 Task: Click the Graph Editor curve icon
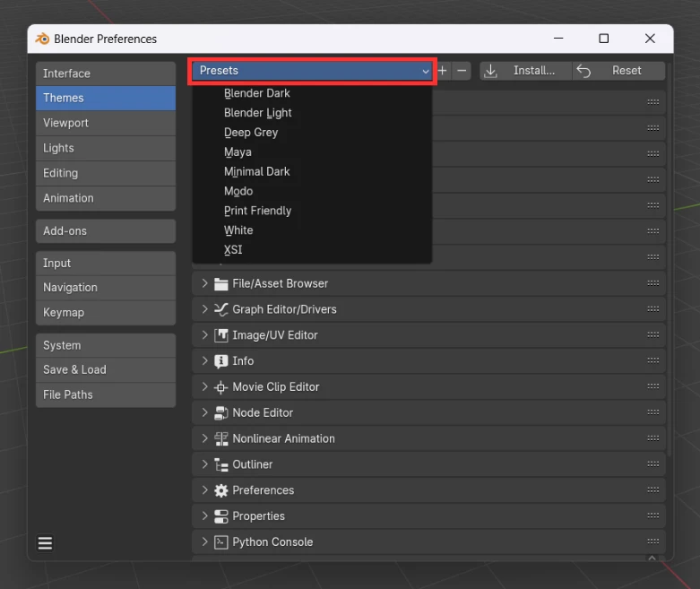[221, 309]
